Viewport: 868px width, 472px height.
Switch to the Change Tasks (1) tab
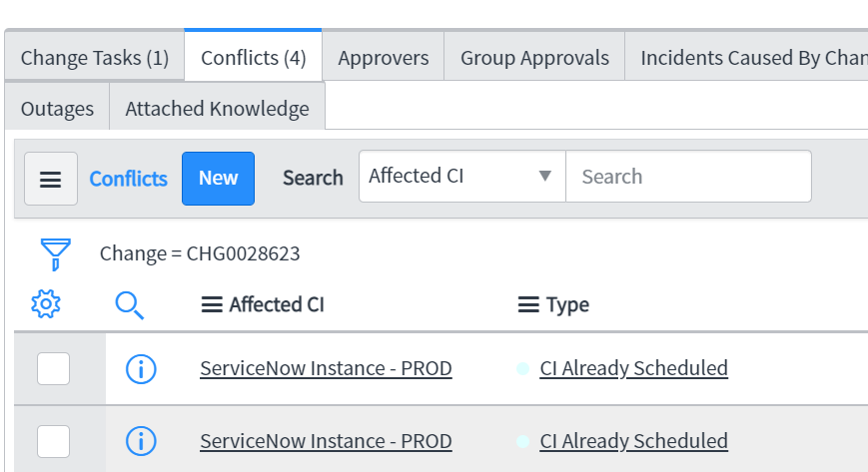tap(95, 58)
